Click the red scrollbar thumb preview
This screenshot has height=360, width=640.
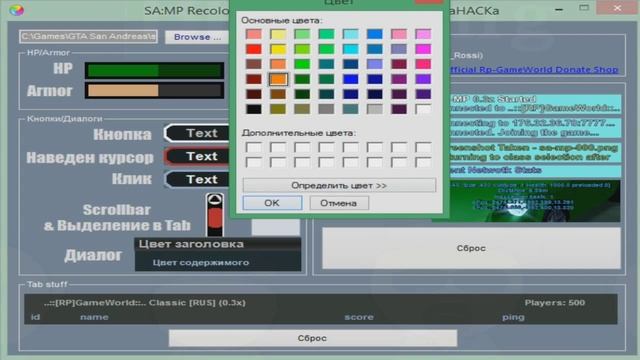tap(215, 217)
